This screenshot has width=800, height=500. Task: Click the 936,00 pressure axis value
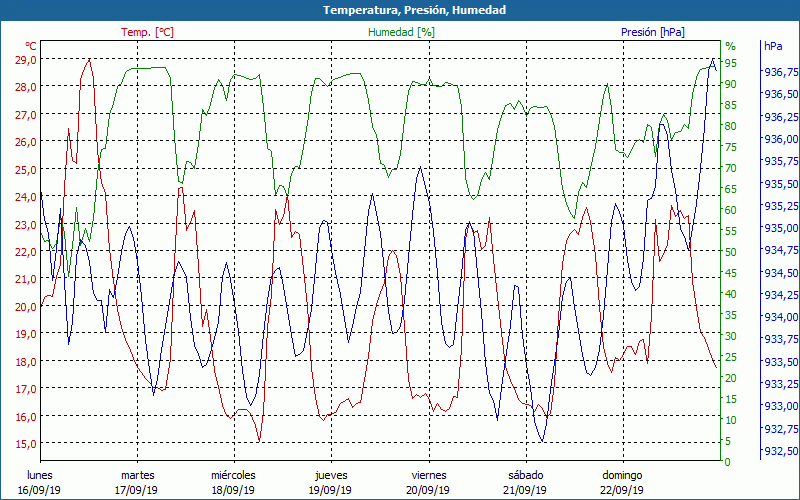(781, 139)
